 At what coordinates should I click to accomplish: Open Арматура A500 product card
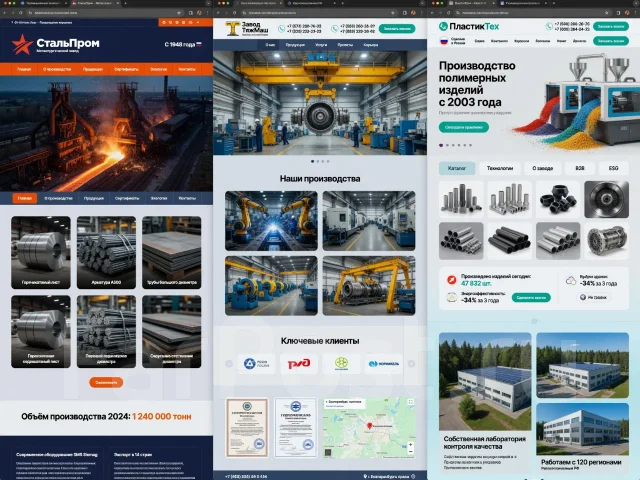pyautogui.click(x=106, y=252)
